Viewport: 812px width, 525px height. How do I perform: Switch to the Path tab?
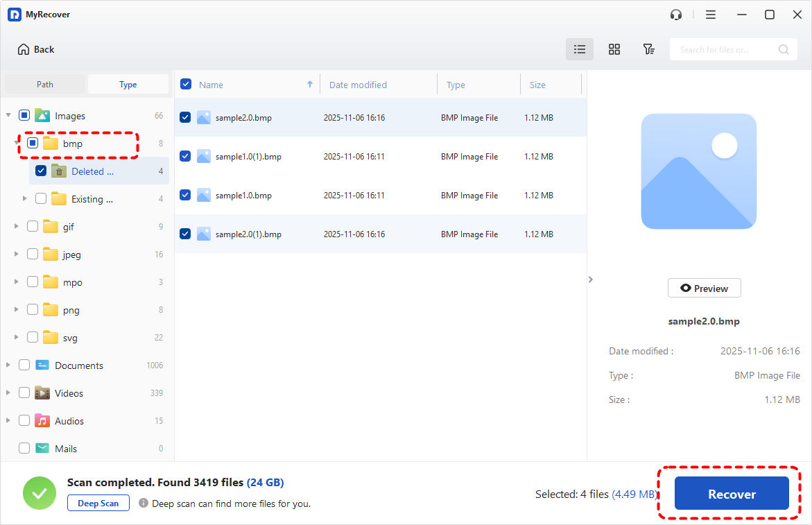click(45, 85)
